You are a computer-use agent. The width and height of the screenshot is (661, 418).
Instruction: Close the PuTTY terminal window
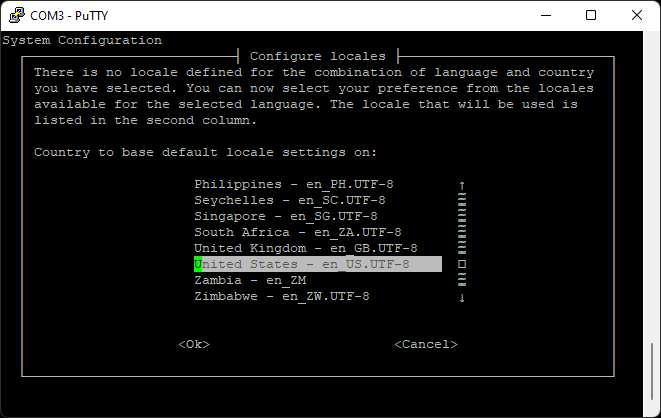pos(637,15)
